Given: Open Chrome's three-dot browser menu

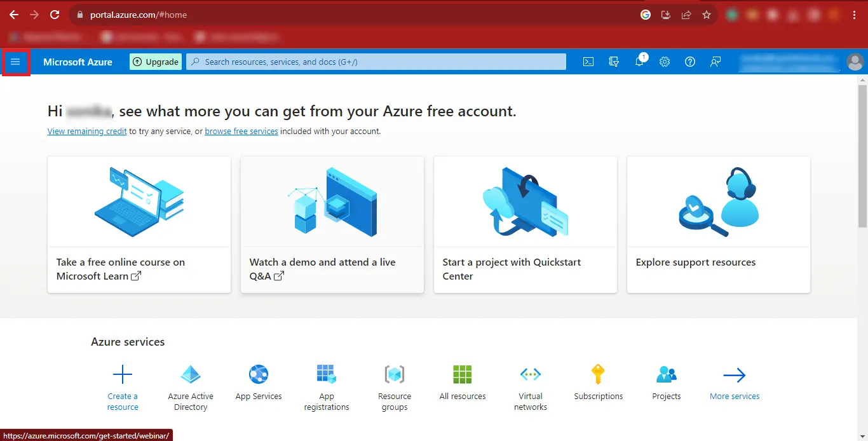Looking at the screenshot, I should point(855,14).
